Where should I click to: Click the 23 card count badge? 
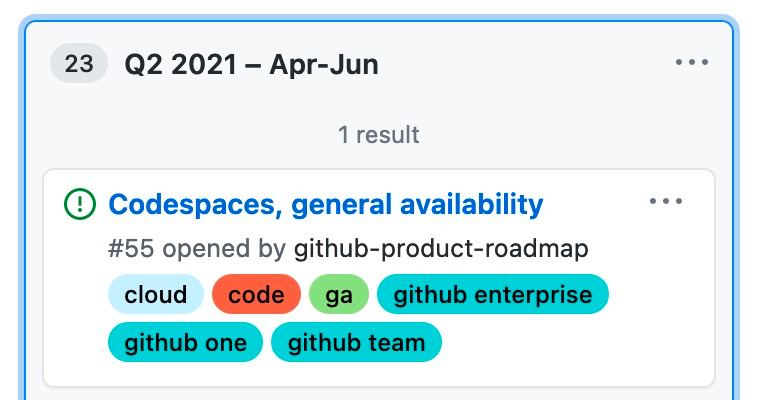click(79, 63)
